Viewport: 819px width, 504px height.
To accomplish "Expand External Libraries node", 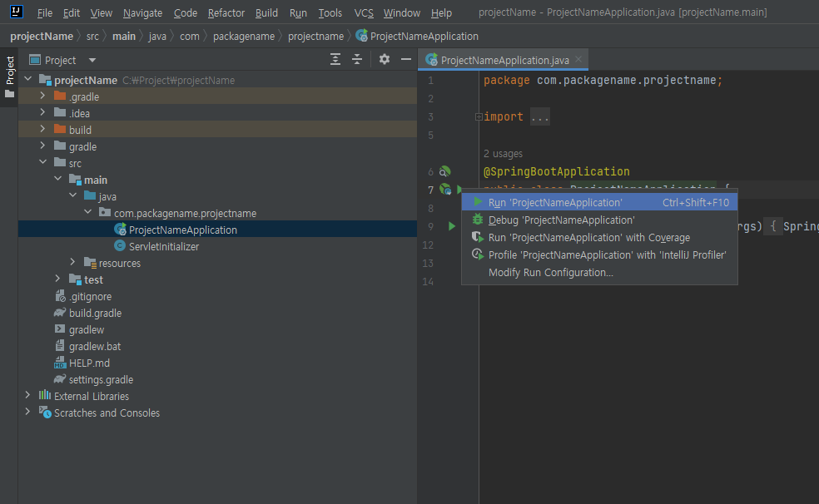I will click(x=27, y=396).
